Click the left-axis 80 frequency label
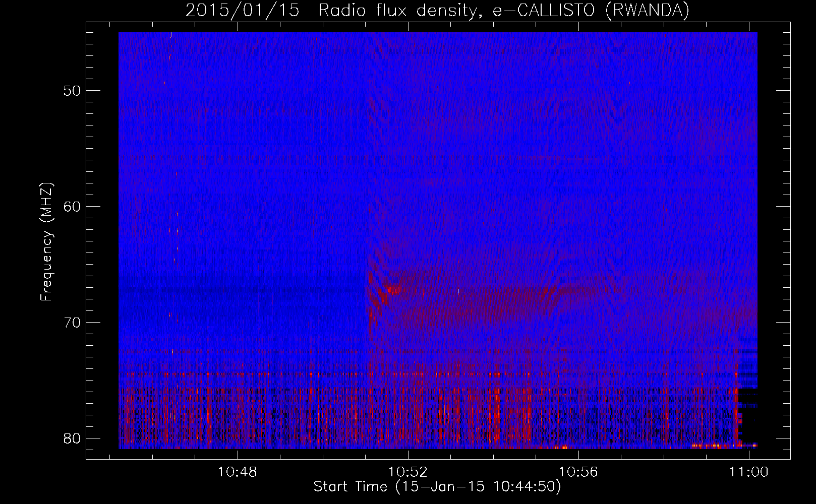Screen dimensions: 816x504 click(x=73, y=437)
